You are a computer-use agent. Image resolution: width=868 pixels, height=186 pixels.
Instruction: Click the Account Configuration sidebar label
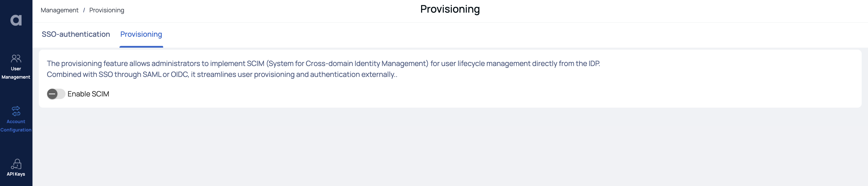tap(16, 126)
